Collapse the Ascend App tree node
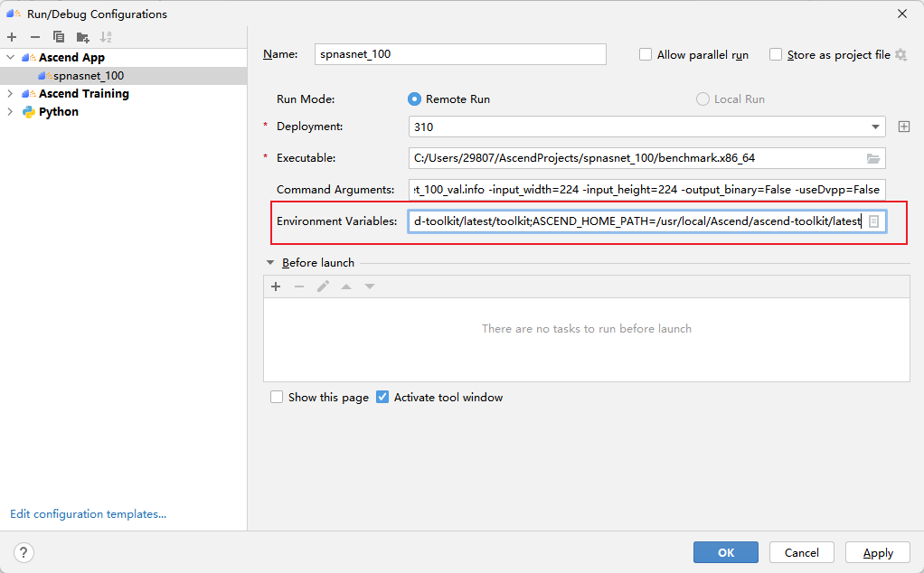 (10, 57)
